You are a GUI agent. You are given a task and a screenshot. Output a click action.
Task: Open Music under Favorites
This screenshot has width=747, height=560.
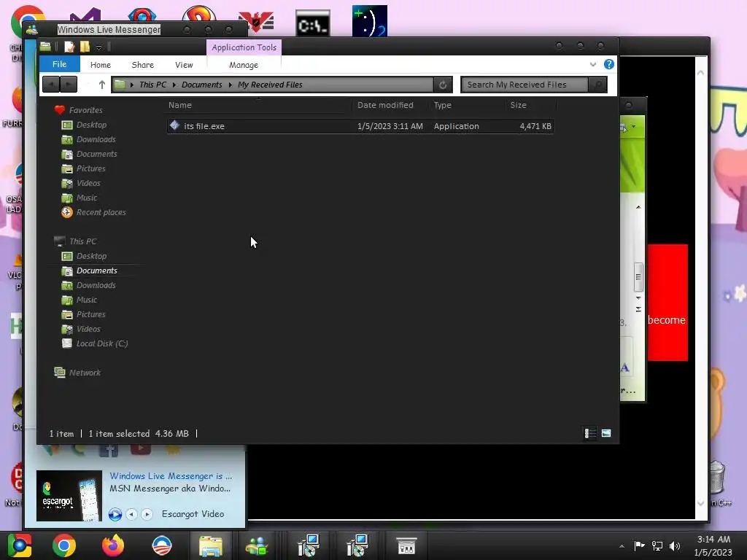pyautogui.click(x=87, y=198)
